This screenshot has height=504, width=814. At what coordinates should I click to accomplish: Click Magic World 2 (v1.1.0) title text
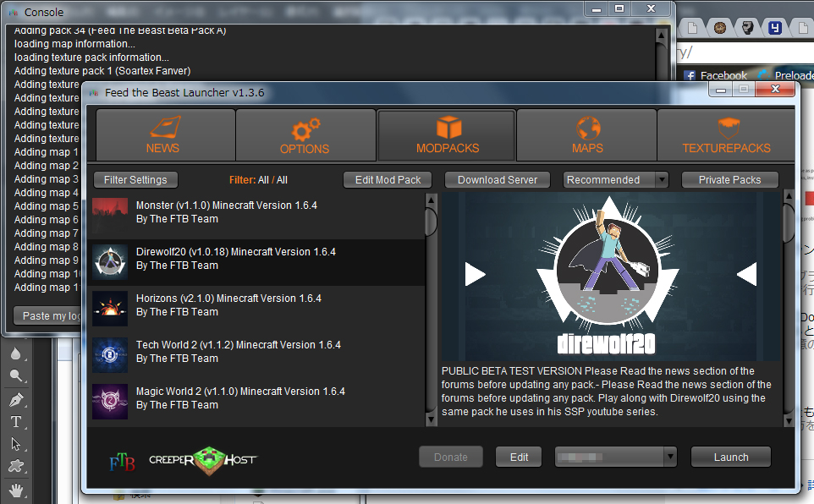240,392
